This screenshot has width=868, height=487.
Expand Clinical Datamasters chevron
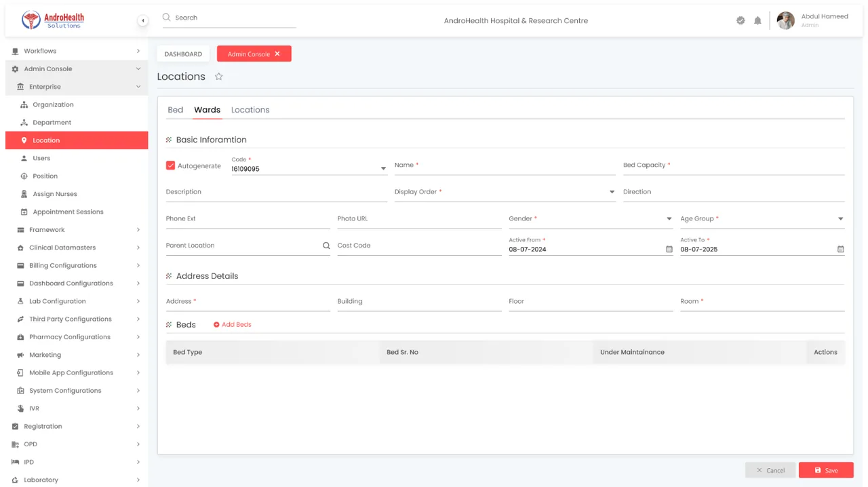click(138, 248)
